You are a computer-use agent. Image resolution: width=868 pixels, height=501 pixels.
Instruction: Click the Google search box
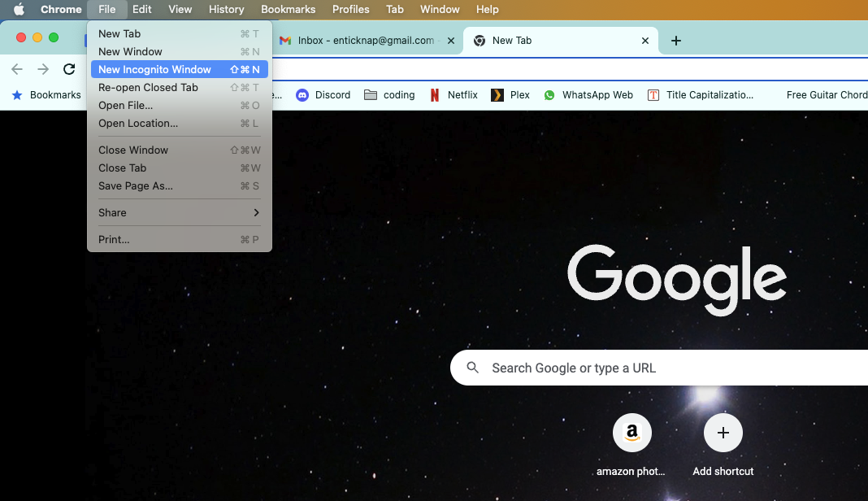pyautogui.click(x=659, y=368)
